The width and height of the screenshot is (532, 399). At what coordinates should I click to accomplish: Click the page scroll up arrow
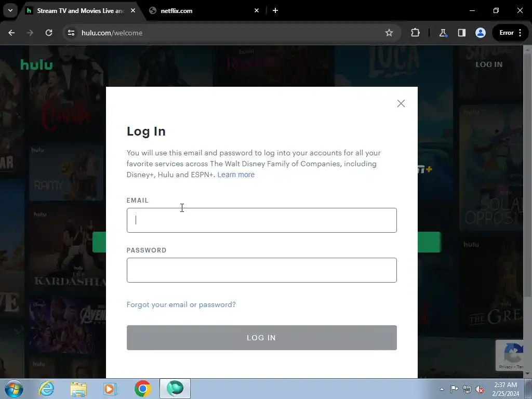pyautogui.click(x=528, y=49)
